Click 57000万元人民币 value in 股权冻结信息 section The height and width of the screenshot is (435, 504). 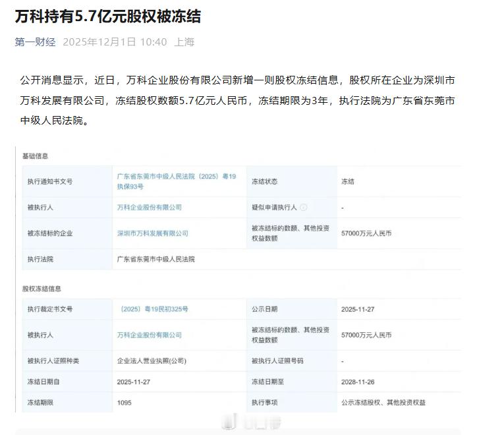click(x=366, y=335)
